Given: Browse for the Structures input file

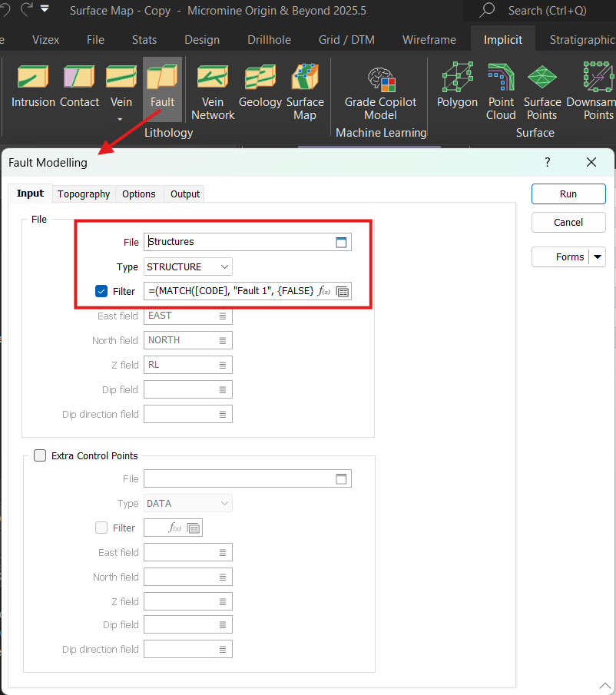Looking at the screenshot, I should coord(342,242).
